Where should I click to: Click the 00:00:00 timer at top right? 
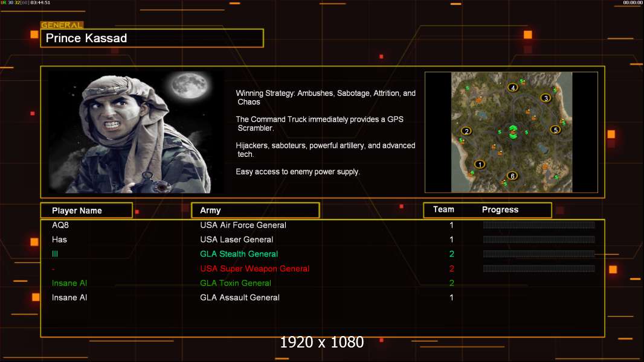click(633, 2)
